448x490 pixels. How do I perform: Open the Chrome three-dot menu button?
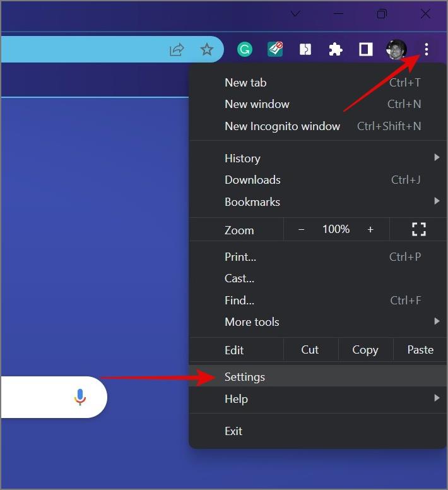tap(427, 49)
